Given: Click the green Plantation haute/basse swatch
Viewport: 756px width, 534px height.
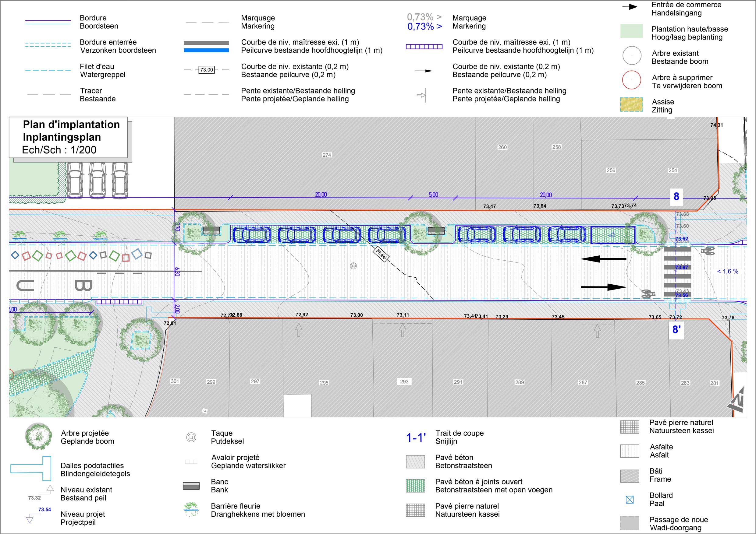Looking at the screenshot, I should pos(632,31).
